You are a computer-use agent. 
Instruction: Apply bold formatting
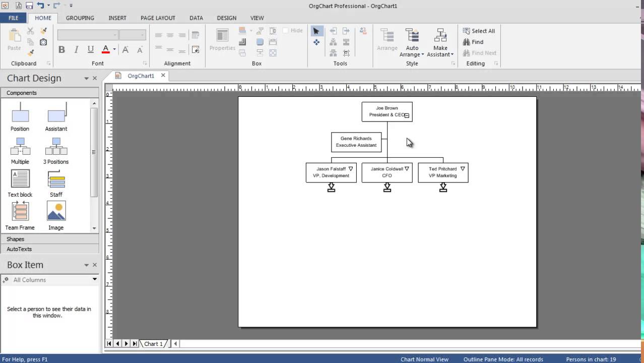61,49
